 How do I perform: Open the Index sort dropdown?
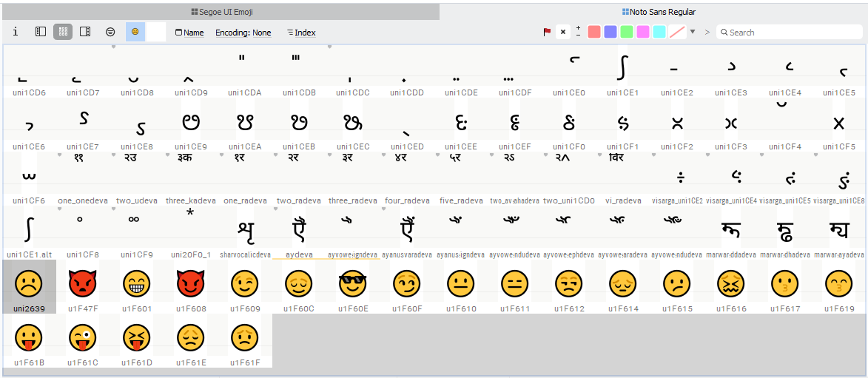pyautogui.click(x=301, y=33)
